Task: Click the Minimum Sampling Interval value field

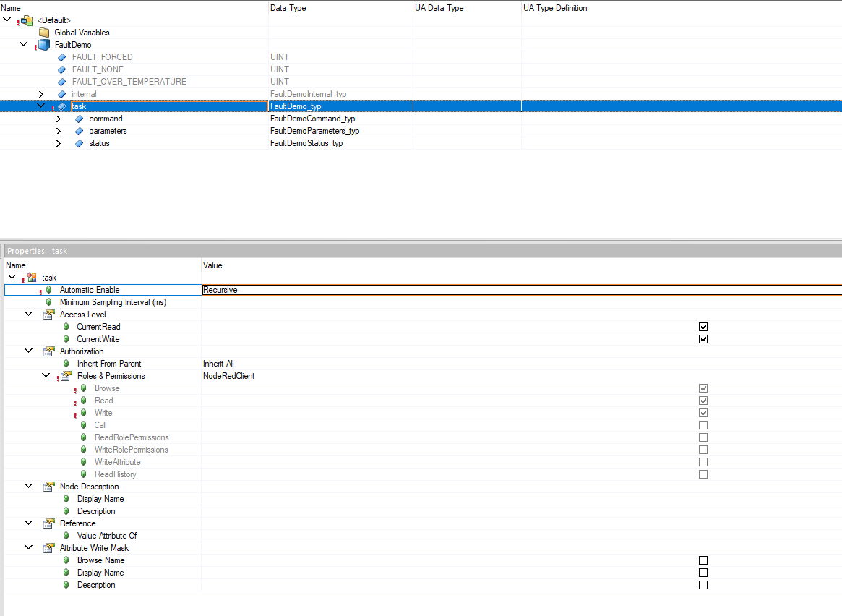Action: (521, 302)
